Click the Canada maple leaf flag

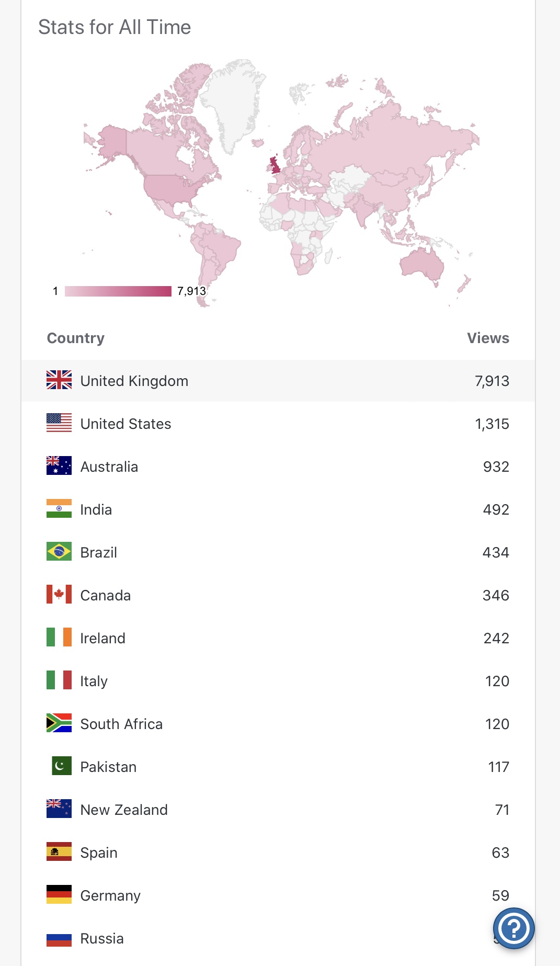point(59,594)
